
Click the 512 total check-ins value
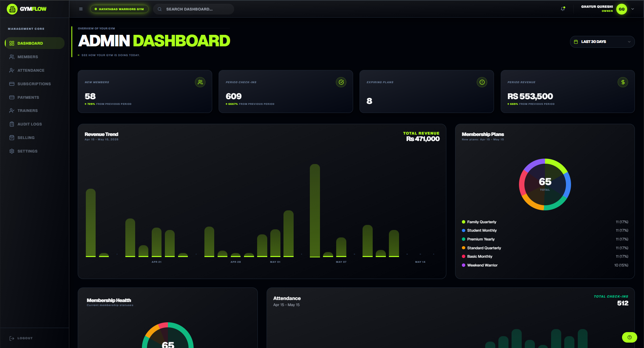coord(623,303)
